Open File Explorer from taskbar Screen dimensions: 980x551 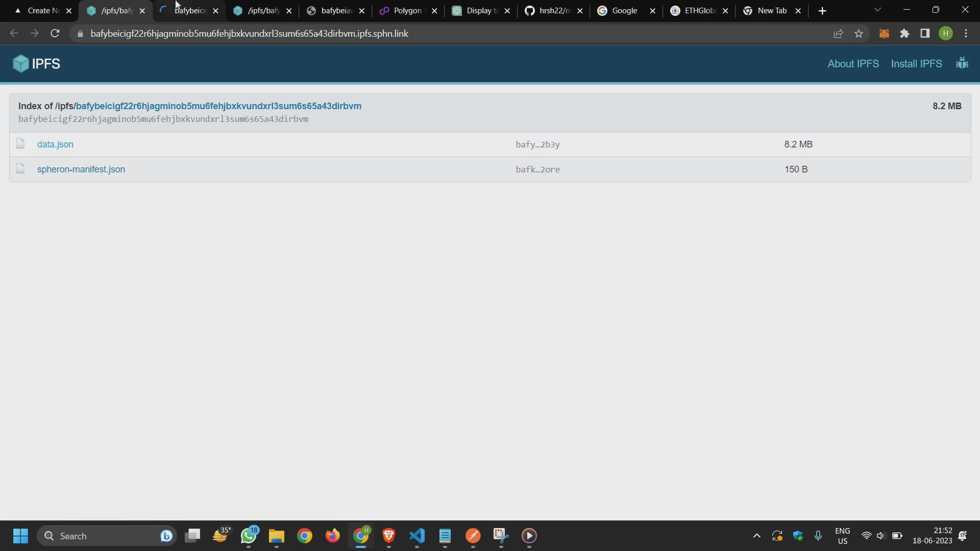(277, 536)
